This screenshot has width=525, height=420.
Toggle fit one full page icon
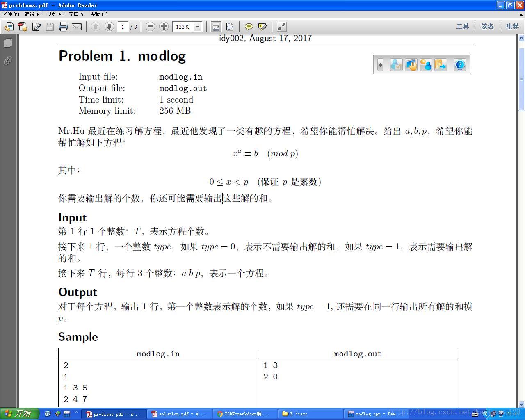tap(230, 27)
